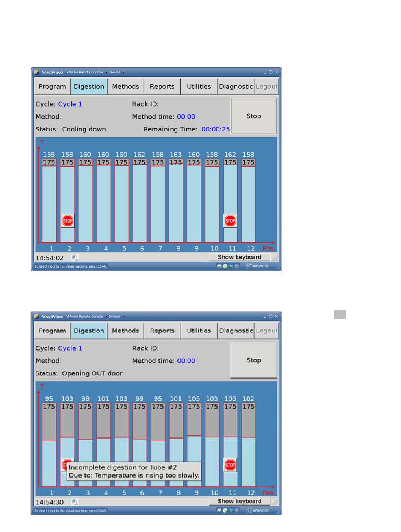Viewport: 401px width, 532px height.
Task: Click NovaWave title bar icon in lower window
Action: pos(37,316)
